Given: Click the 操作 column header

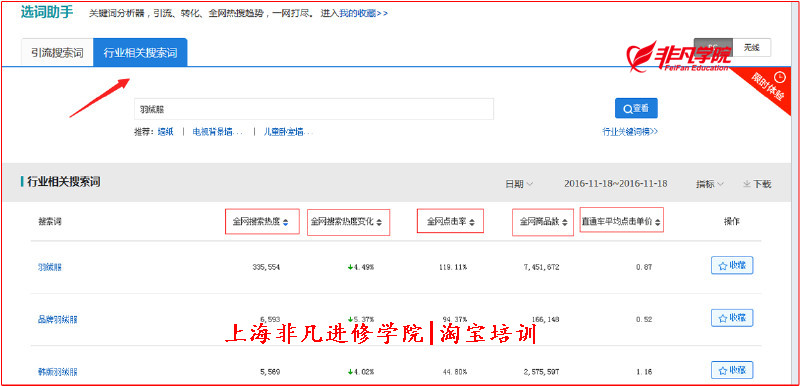Looking at the screenshot, I should (x=732, y=221).
